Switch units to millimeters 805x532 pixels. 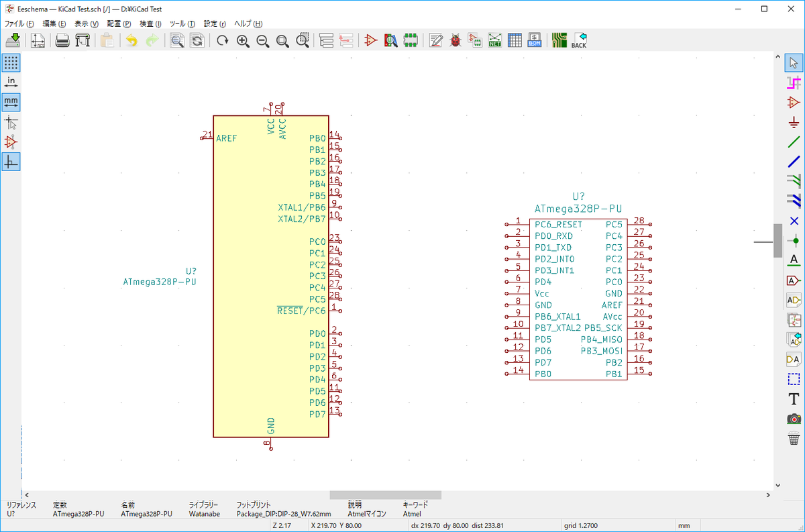pyautogui.click(x=11, y=102)
